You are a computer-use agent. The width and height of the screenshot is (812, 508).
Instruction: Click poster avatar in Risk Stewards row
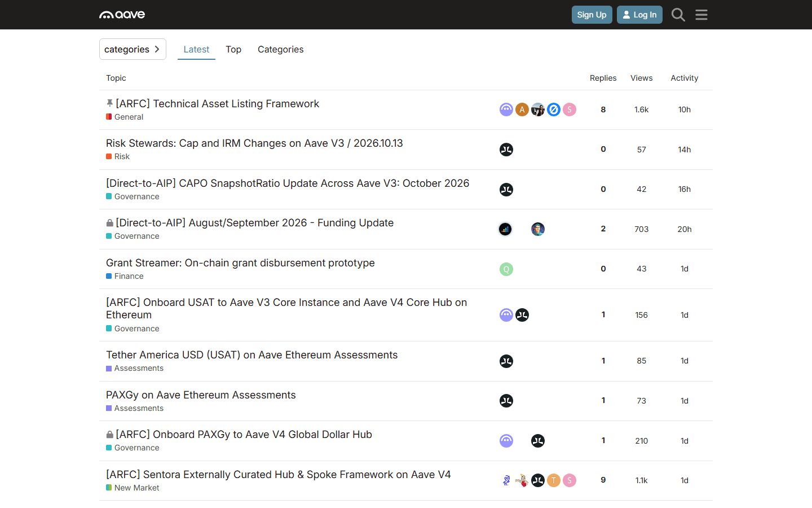506,150
